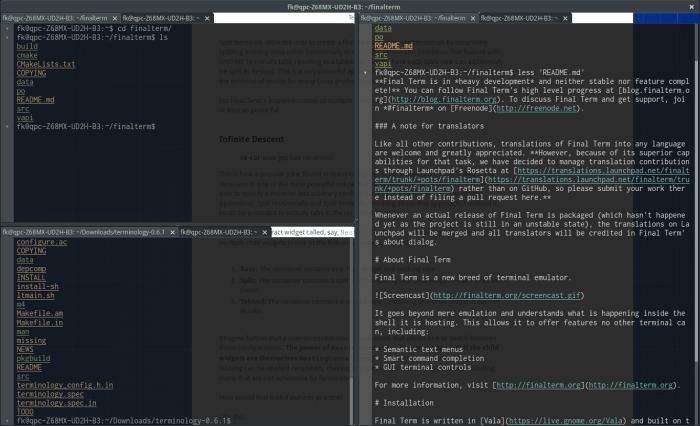The height and width of the screenshot is (426, 700).
Task: Open the http://freenode.net link
Action: 536,108
